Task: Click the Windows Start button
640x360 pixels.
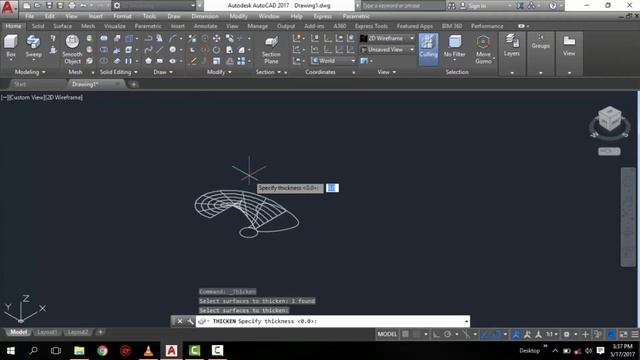Action: pos(10,351)
